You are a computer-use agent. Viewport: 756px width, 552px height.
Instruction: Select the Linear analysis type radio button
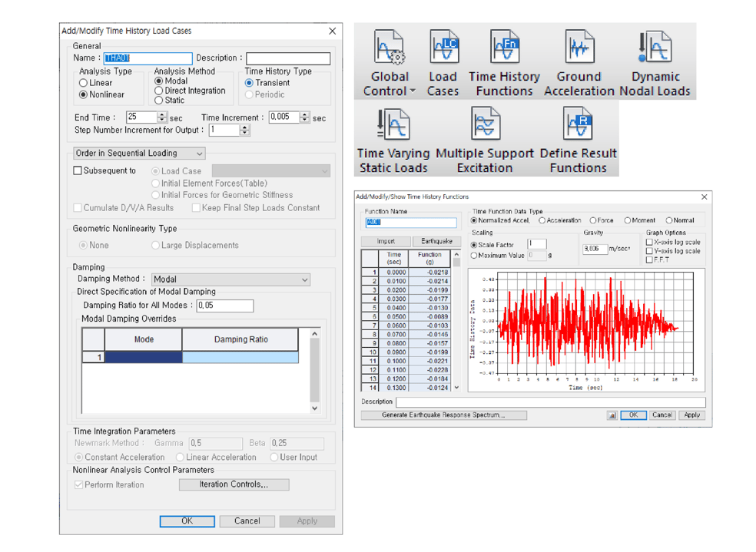(84, 83)
